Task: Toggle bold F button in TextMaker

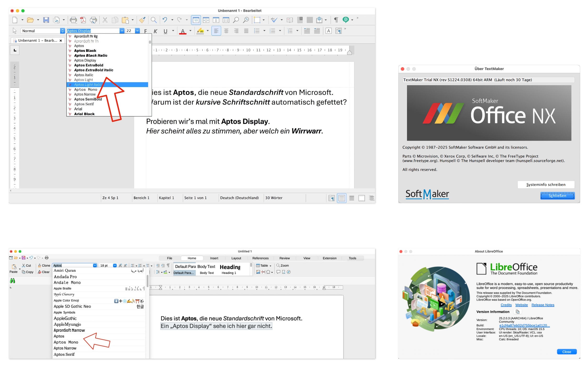Action: tap(145, 31)
